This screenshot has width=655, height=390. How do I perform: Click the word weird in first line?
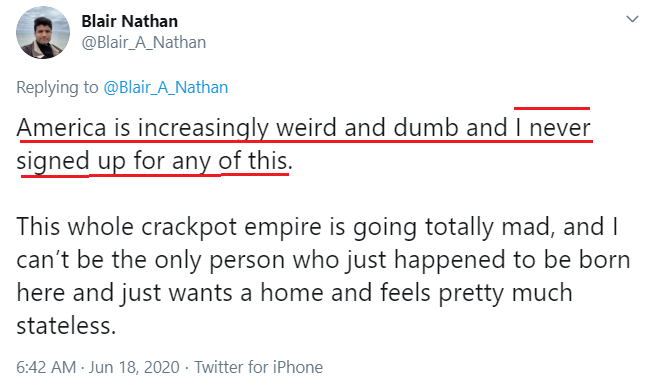tap(306, 127)
